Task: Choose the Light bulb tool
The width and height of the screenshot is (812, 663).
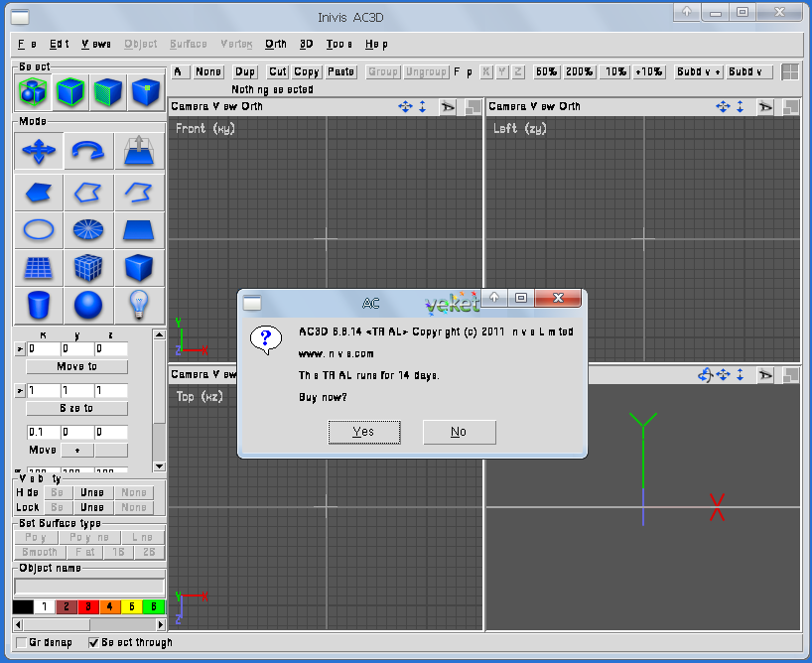Action: point(139,305)
